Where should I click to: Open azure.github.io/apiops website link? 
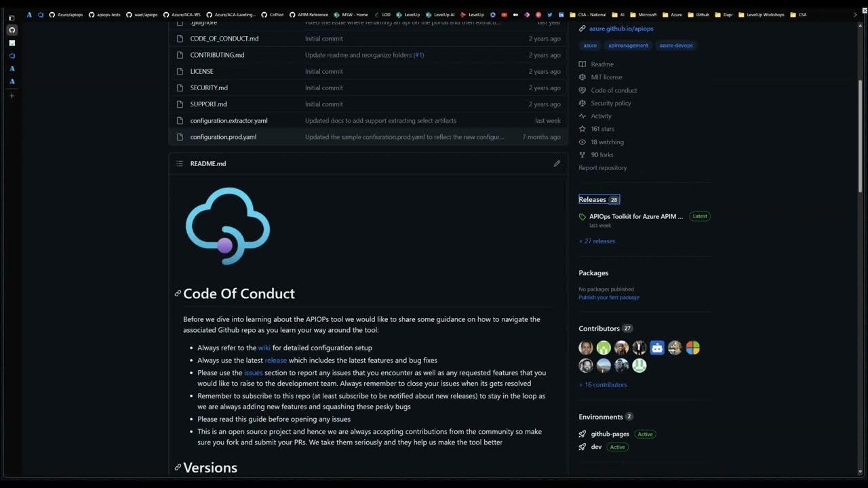pyautogui.click(x=621, y=28)
